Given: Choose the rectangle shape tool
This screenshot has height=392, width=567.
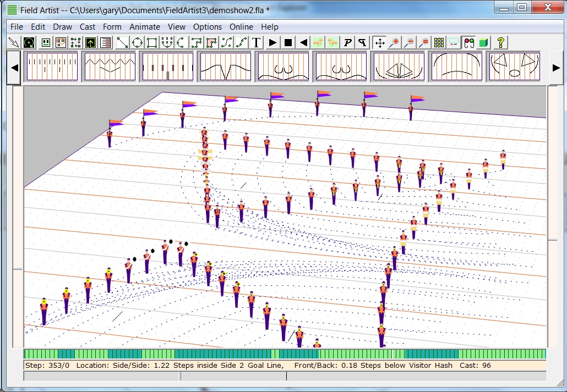Looking at the screenshot, I should click(152, 42).
